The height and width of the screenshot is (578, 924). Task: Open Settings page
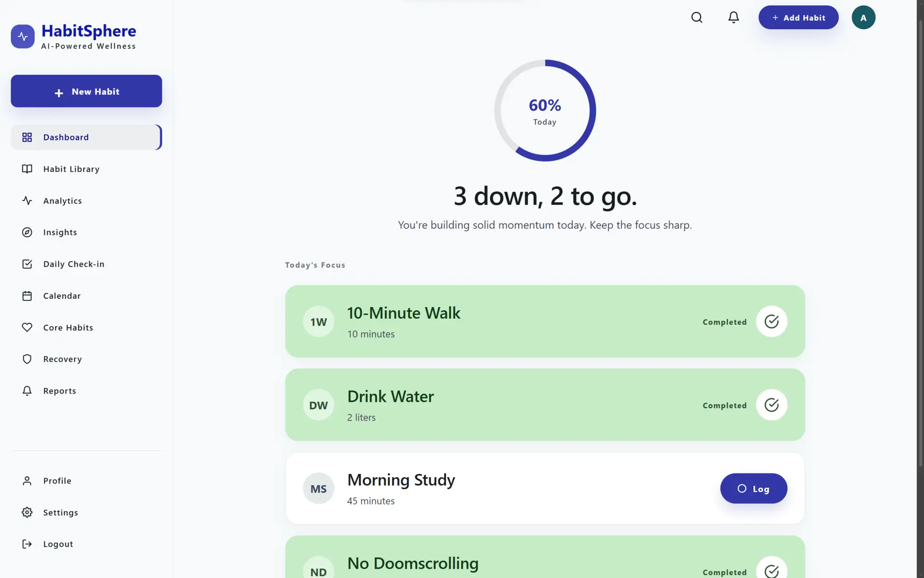(x=86, y=512)
